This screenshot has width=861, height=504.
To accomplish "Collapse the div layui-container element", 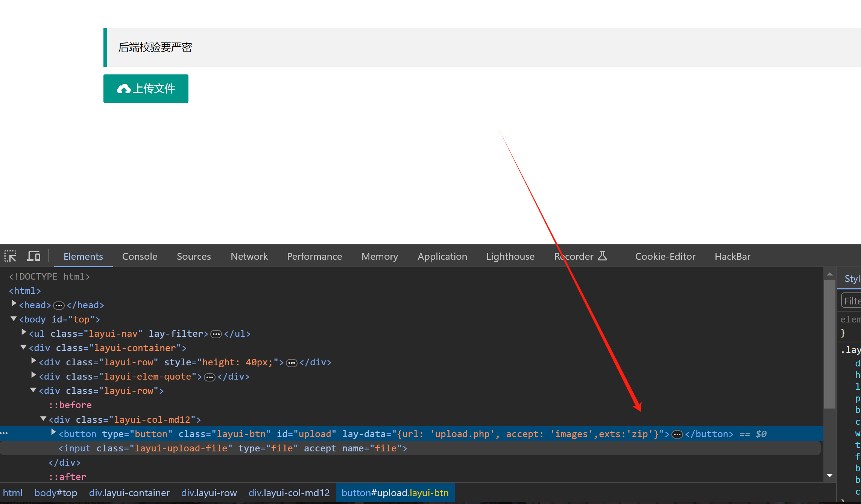I will [24, 347].
